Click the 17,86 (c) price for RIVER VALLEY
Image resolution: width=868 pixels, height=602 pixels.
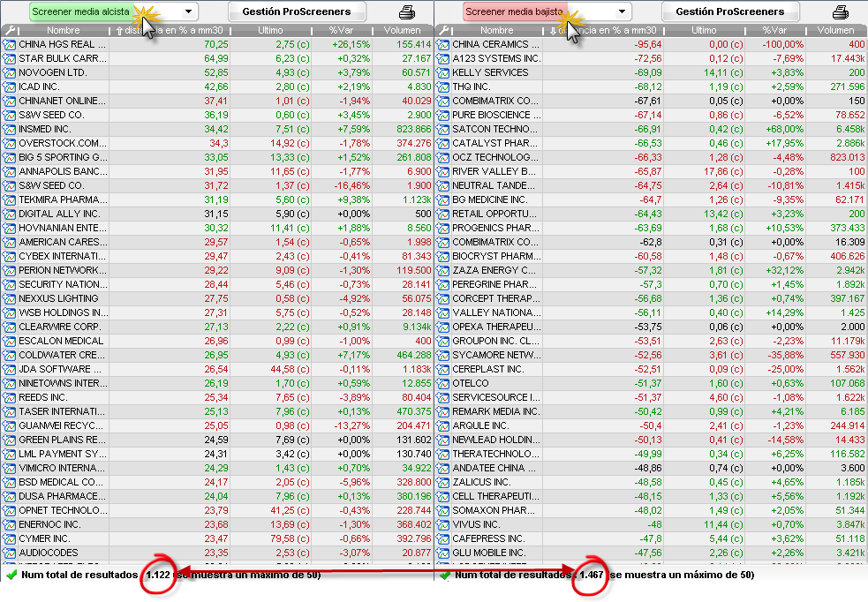(723, 171)
